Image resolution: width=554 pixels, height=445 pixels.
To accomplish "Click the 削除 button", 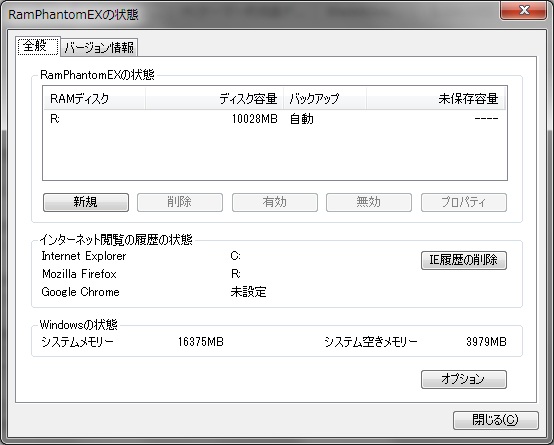I will point(180,202).
